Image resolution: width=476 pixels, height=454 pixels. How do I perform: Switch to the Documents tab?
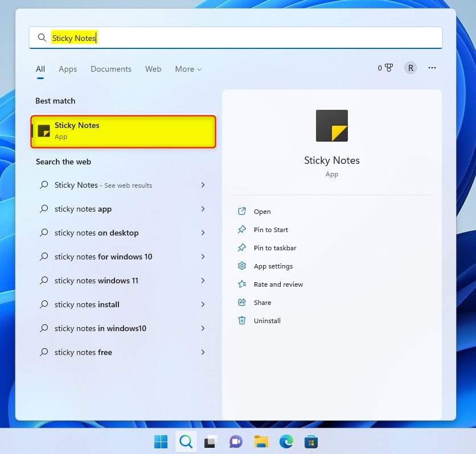point(111,69)
